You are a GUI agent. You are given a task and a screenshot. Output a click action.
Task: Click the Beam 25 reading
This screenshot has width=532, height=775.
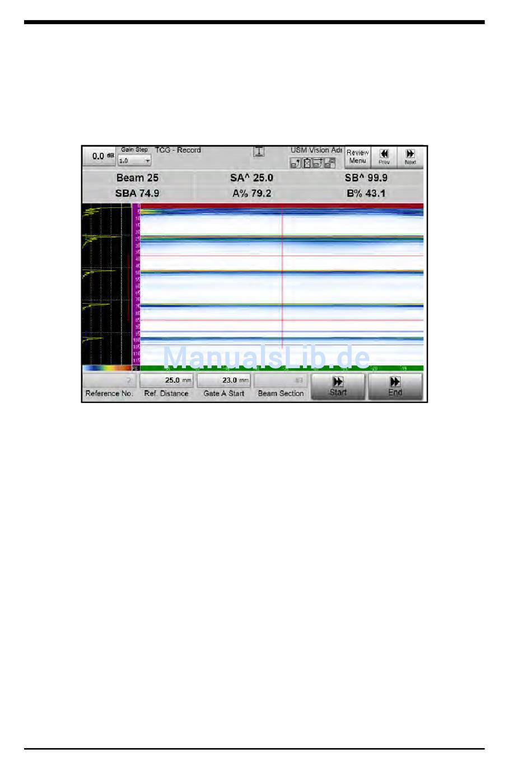point(138,178)
